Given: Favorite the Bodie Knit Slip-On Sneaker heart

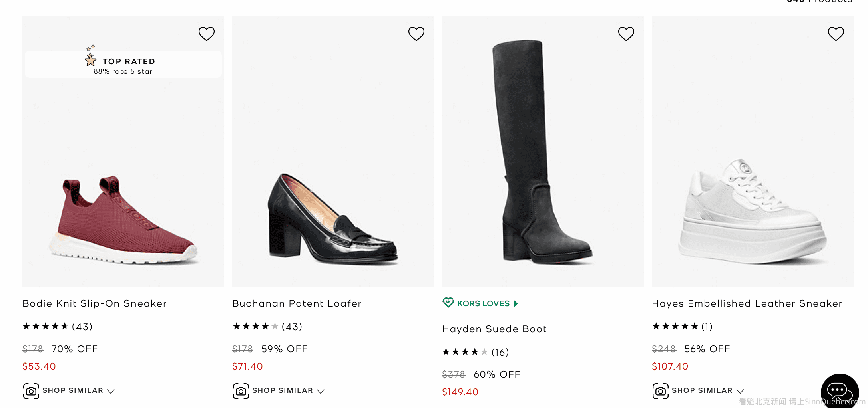Looking at the screenshot, I should [207, 34].
